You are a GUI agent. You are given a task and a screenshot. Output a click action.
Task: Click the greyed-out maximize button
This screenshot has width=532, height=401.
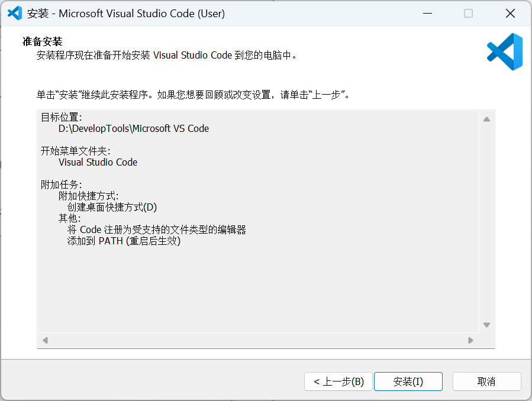coord(468,14)
